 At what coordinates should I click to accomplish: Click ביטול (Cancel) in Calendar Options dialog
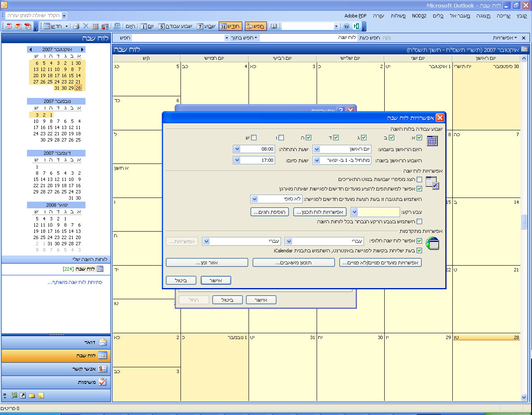181,281
